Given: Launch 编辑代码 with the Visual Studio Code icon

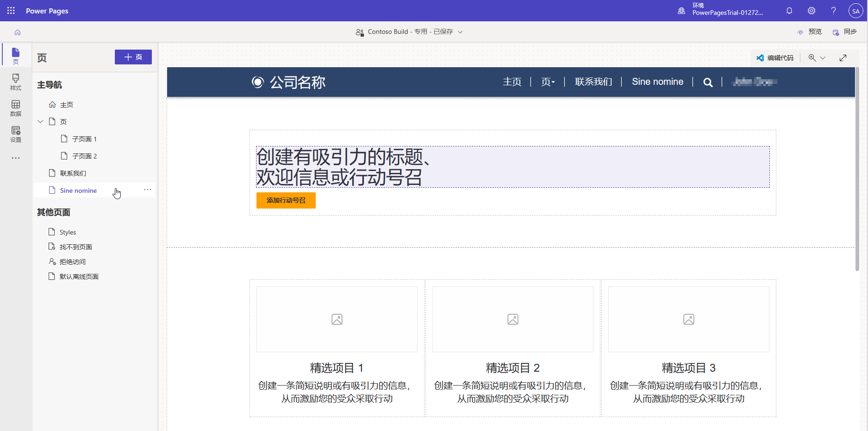Looking at the screenshot, I should pyautogui.click(x=775, y=57).
